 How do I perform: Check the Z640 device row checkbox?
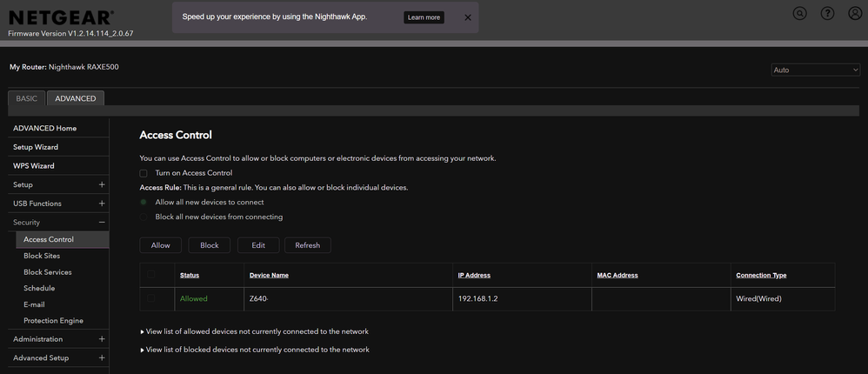(x=152, y=298)
